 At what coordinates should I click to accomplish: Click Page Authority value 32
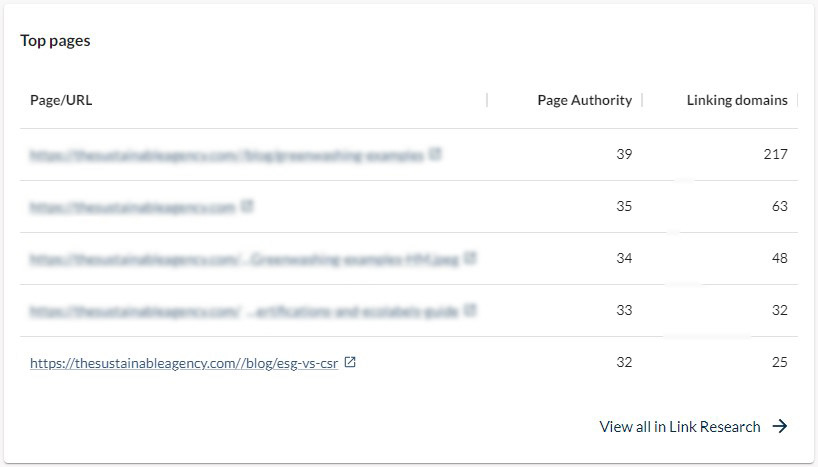624,362
